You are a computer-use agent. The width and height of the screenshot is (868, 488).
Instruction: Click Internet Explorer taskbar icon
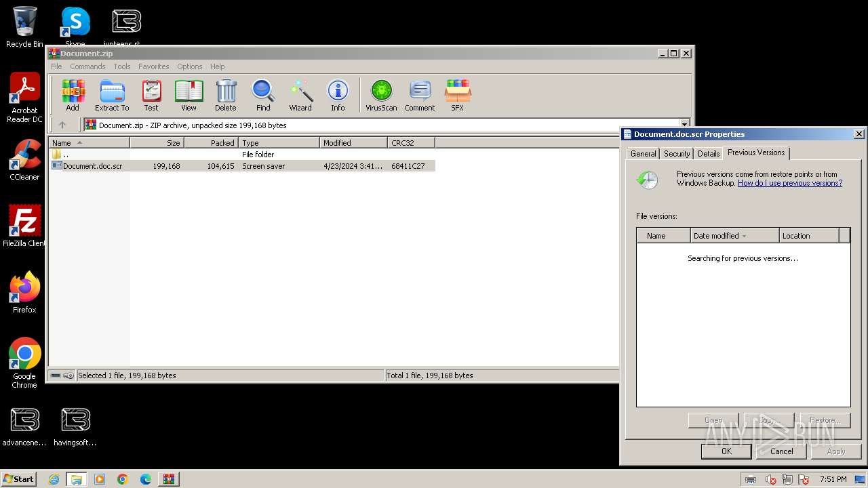point(54,479)
